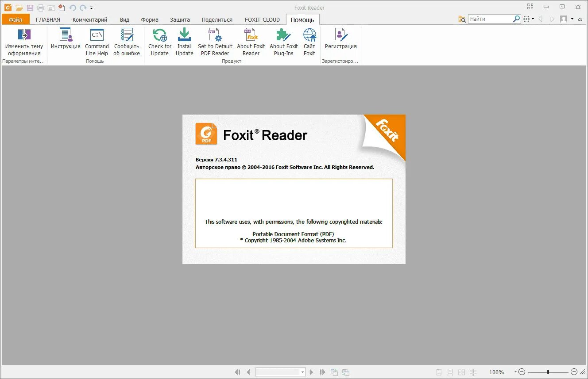The image size is (588, 379).
Task: Click the magnifier search button
Action: [516, 19]
